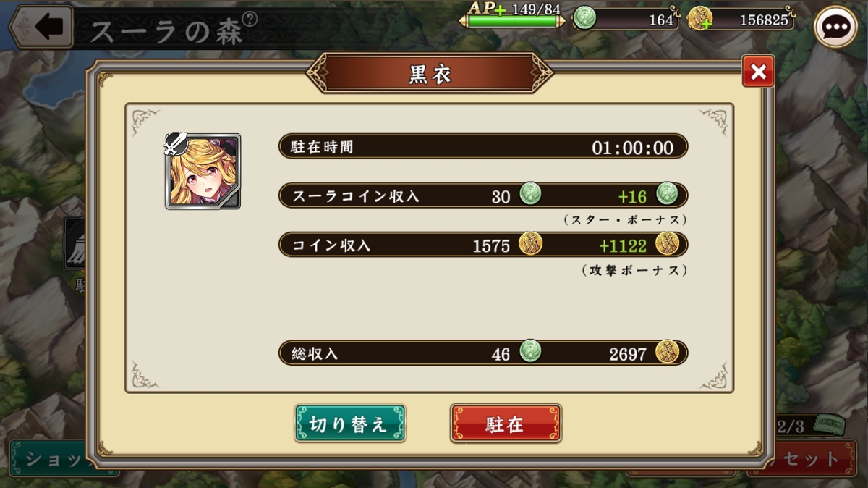Tap the green Sura coin icon in header

[584, 18]
